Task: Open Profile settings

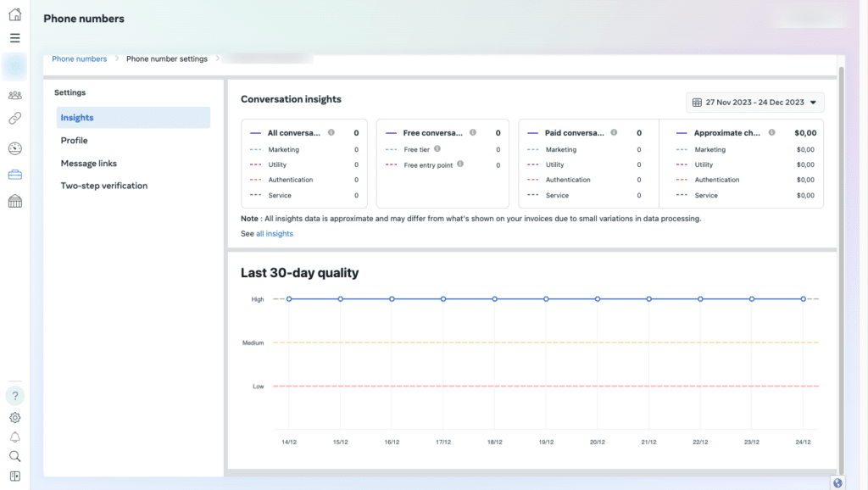Action: pyautogui.click(x=75, y=141)
